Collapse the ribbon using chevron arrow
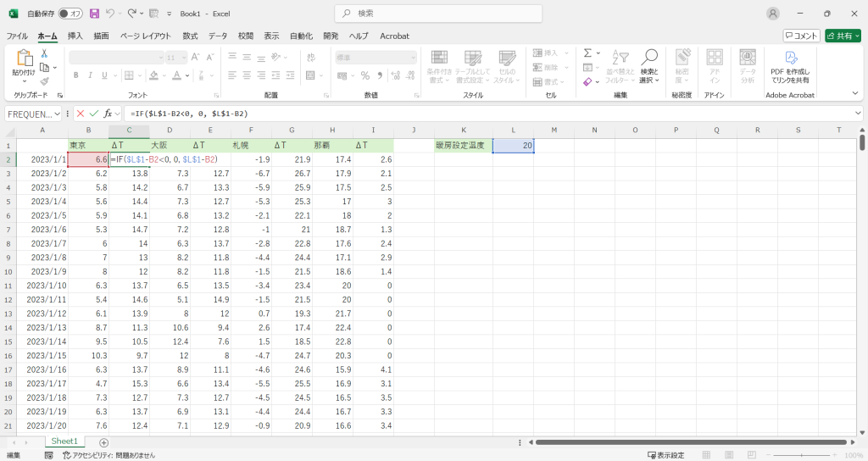 855,93
